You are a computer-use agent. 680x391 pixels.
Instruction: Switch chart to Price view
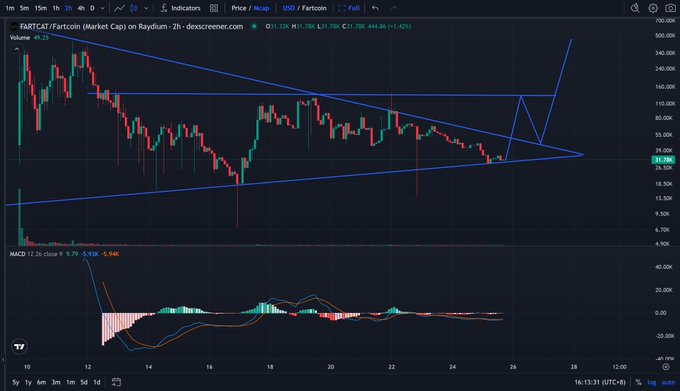click(x=239, y=8)
